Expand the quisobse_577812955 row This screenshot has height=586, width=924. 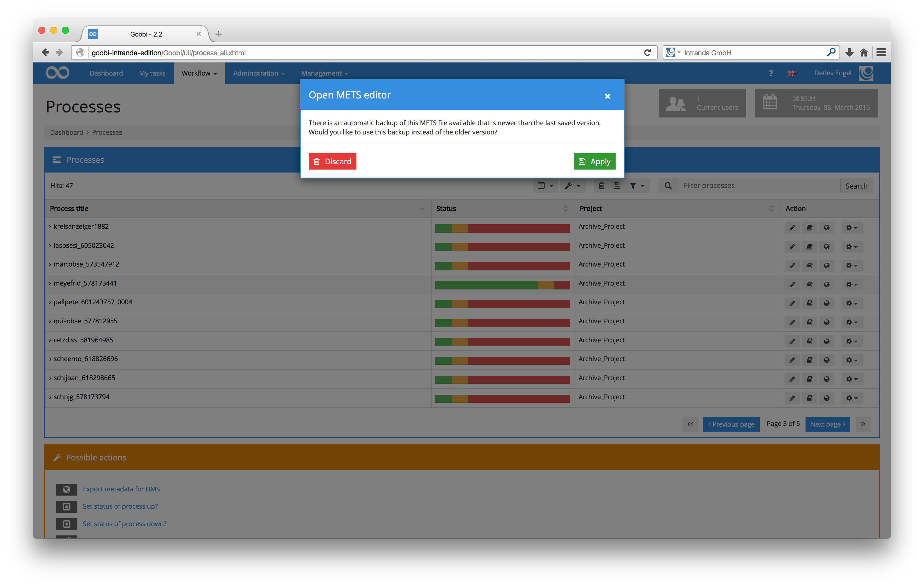click(50, 321)
